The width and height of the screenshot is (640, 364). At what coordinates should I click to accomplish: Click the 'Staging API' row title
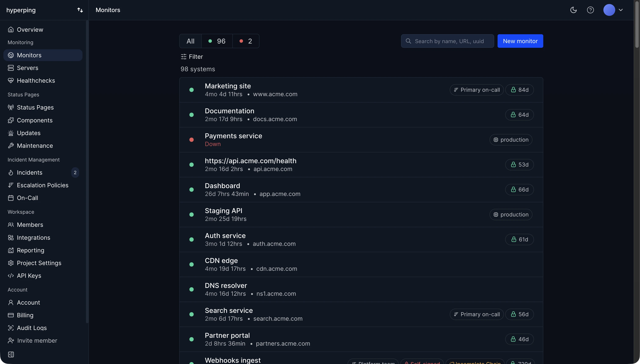[223, 211]
